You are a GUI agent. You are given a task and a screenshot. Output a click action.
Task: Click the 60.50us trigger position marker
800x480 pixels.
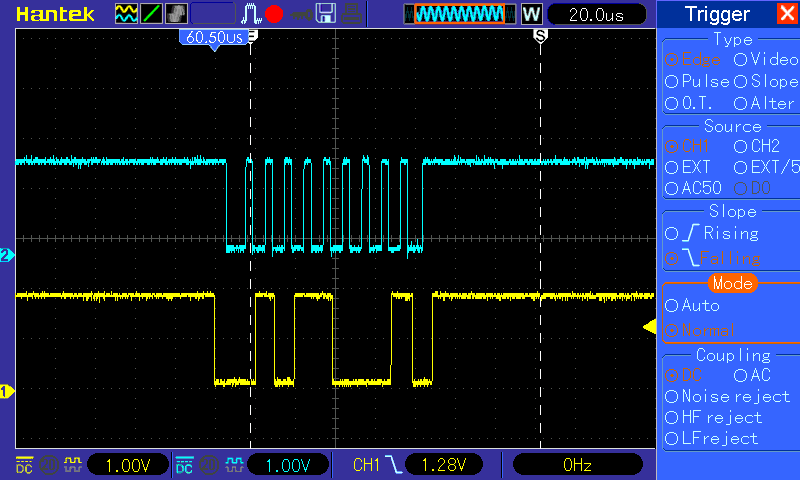pyautogui.click(x=214, y=38)
